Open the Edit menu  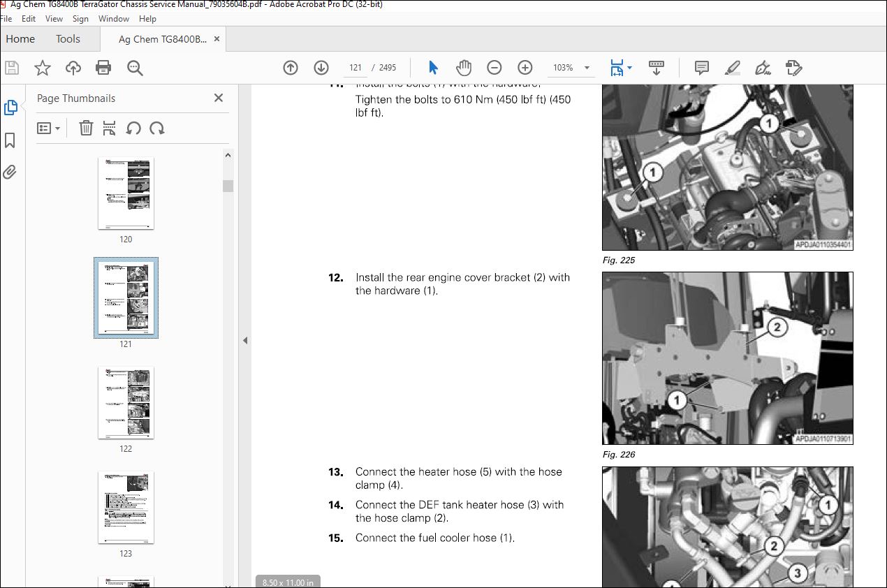click(x=29, y=19)
